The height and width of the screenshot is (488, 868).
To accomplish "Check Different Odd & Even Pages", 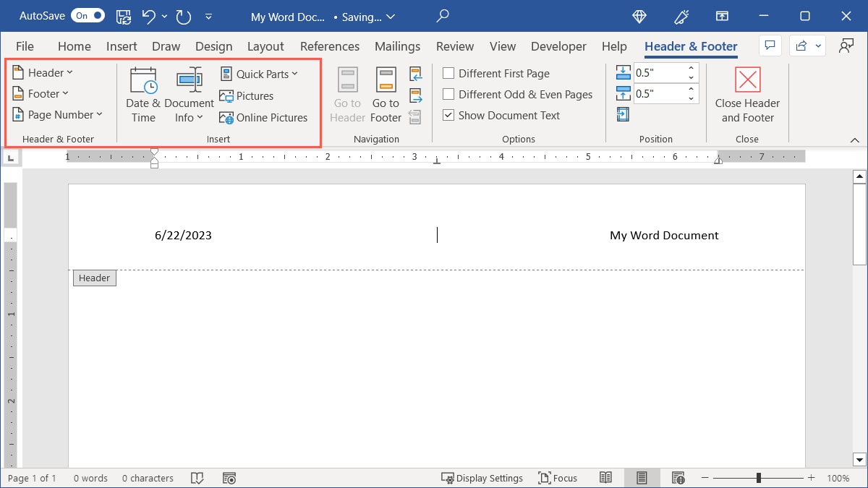I will tap(448, 94).
